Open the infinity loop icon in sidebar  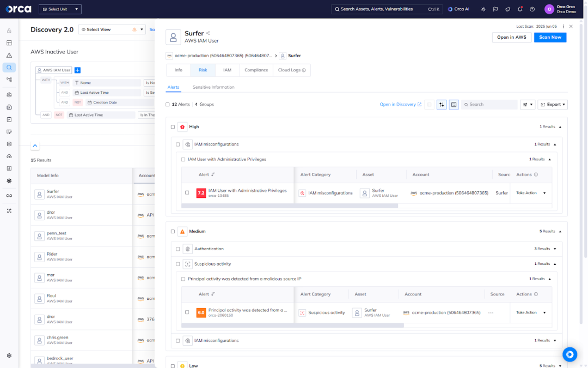pos(9,196)
